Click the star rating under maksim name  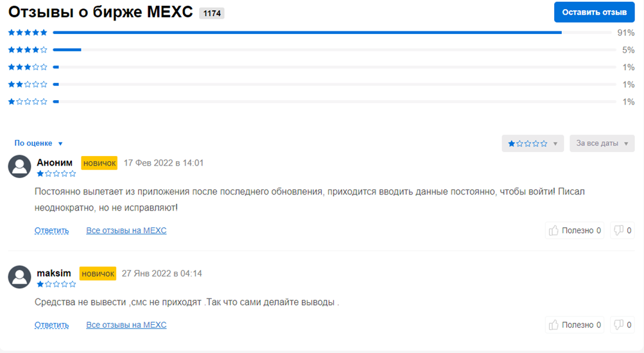pyautogui.click(x=57, y=284)
